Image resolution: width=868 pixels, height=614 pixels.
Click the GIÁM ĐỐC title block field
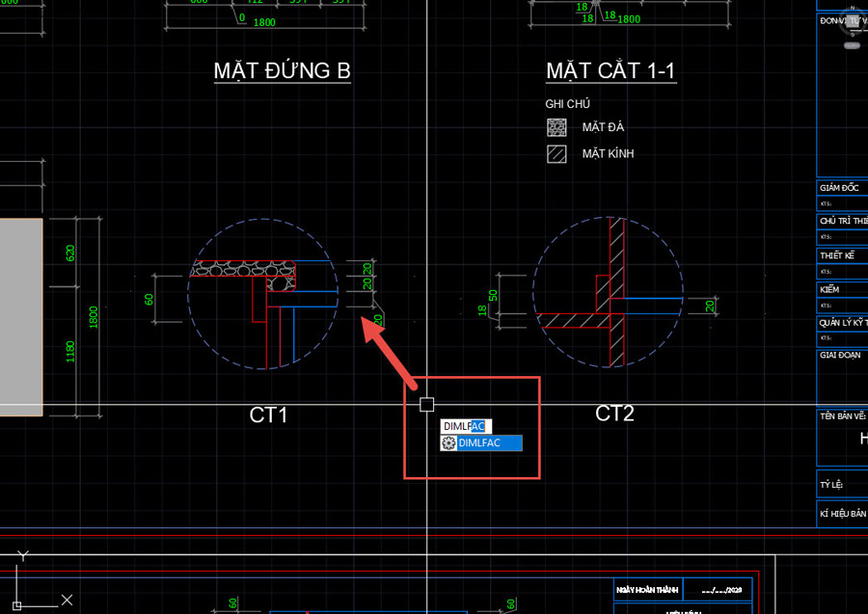(841, 188)
